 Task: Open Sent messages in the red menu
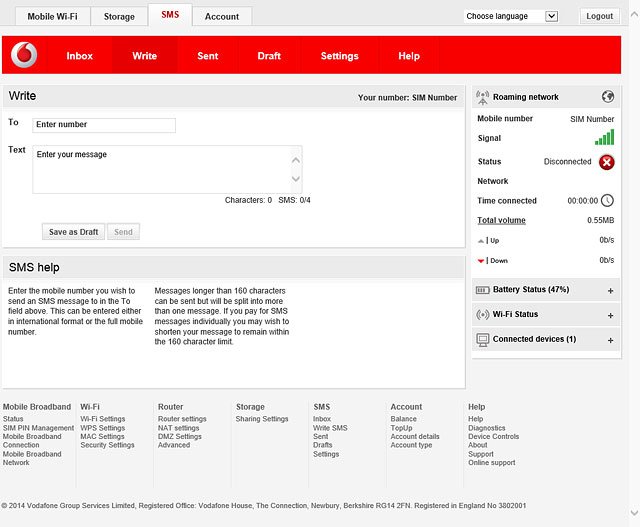click(207, 56)
